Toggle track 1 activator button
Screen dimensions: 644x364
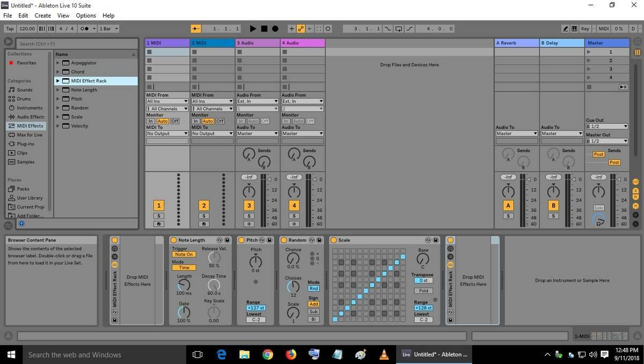coord(158,205)
